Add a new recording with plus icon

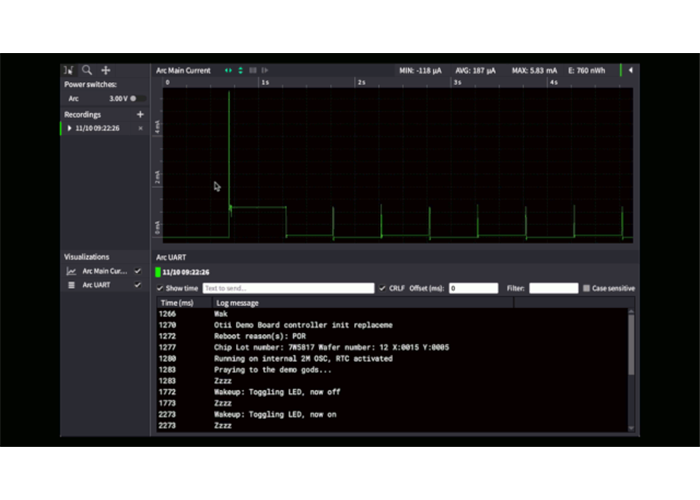[x=140, y=114]
